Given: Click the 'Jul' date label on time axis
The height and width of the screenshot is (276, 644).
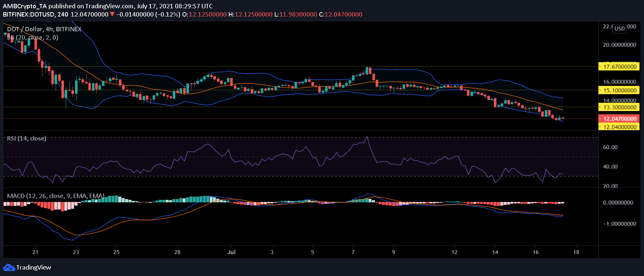Looking at the screenshot, I should (x=231, y=252).
